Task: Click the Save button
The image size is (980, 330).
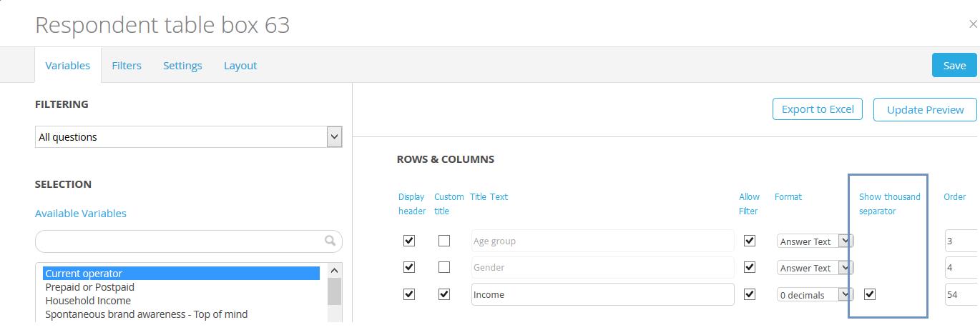Action: 954,65
